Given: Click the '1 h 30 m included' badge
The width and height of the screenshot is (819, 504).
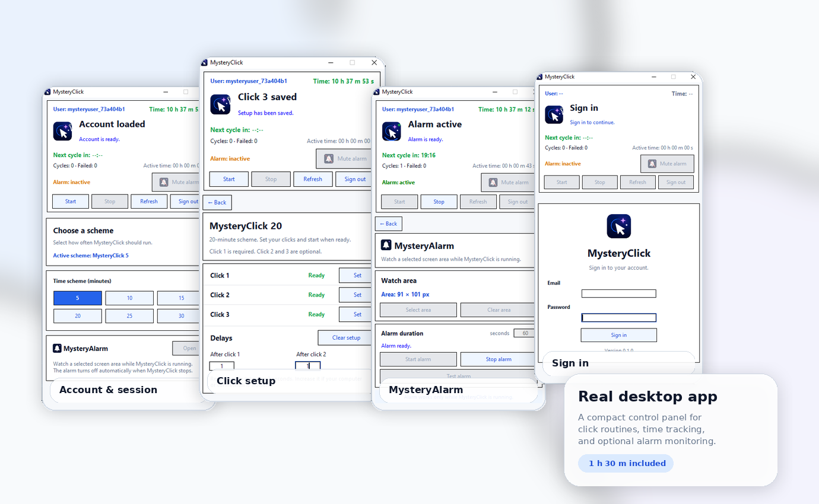Looking at the screenshot, I should tap(626, 463).
